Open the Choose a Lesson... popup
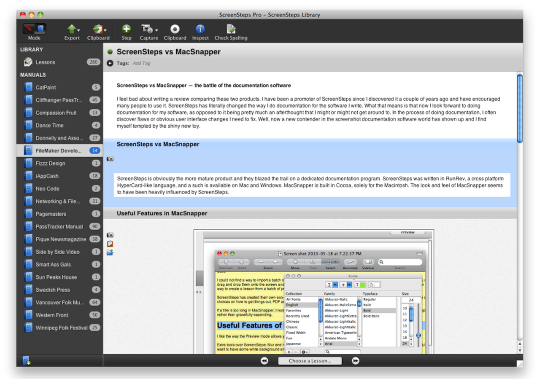The height and width of the screenshot is (379, 540). point(310,361)
